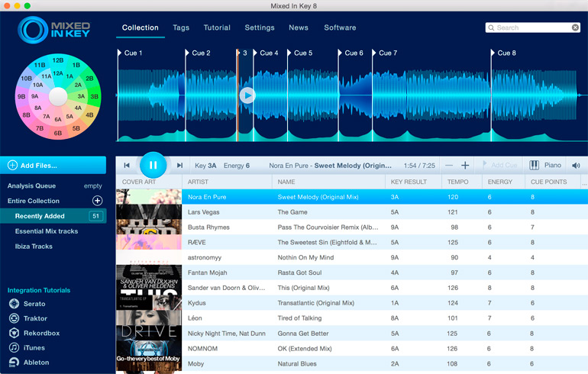Click the plus zoom-in icon
The height and width of the screenshot is (374, 588).
pyautogui.click(x=465, y=166)
